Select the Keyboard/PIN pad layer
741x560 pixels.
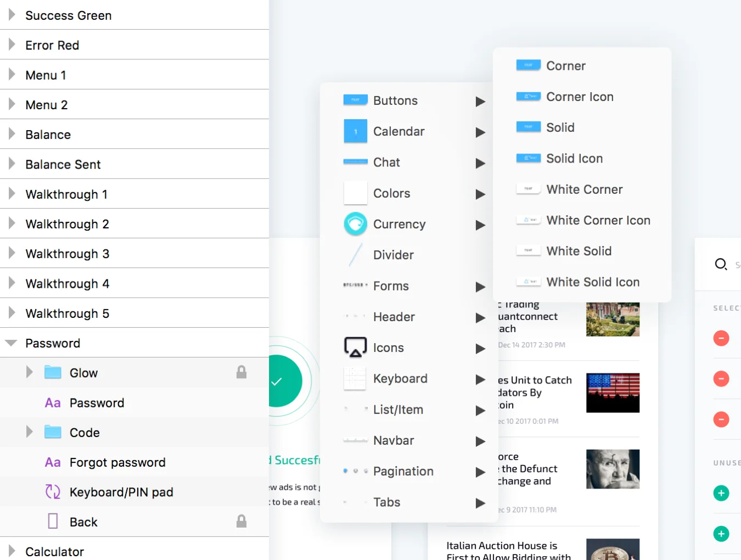click(134, 491)
